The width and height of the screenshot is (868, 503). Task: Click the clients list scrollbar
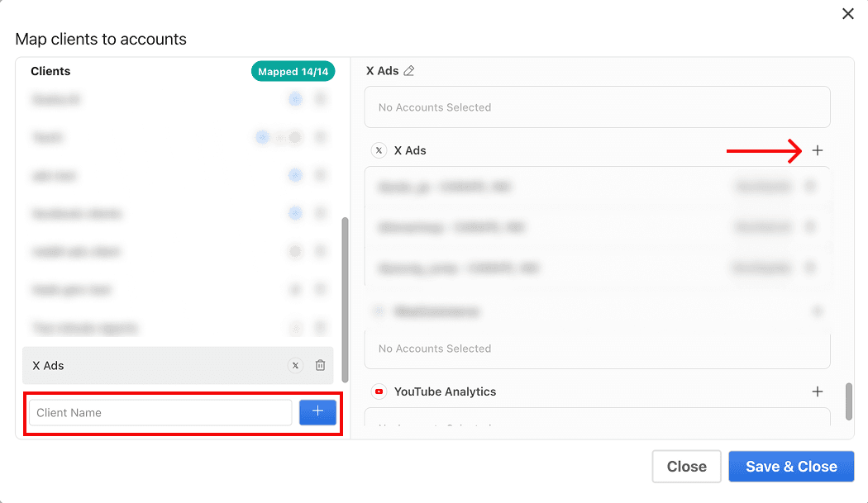click(x=345, y=299)
